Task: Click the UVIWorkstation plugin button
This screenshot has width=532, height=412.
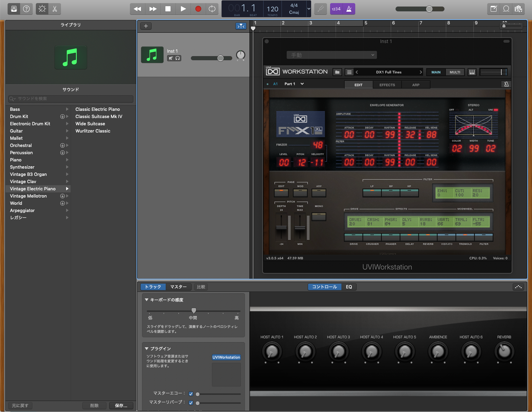Action: (x=226, y=357)
